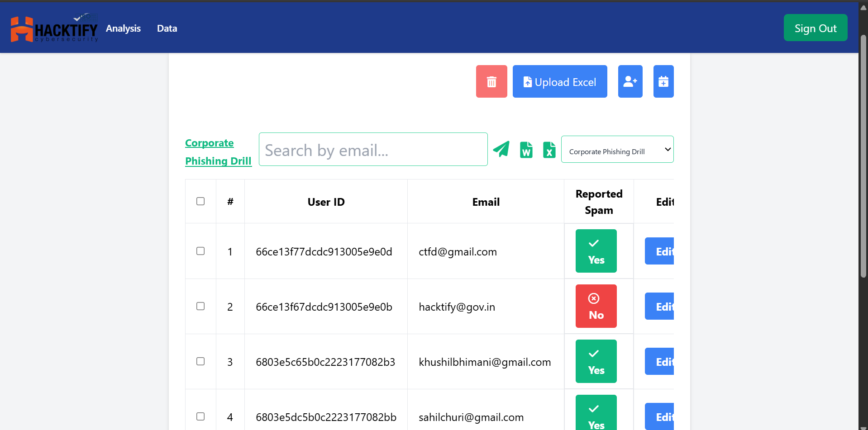The image size is (868, 430).
Task: Check the row for ctfd@gmail.com
Action: pyautogui.click(x=200, y=251)
